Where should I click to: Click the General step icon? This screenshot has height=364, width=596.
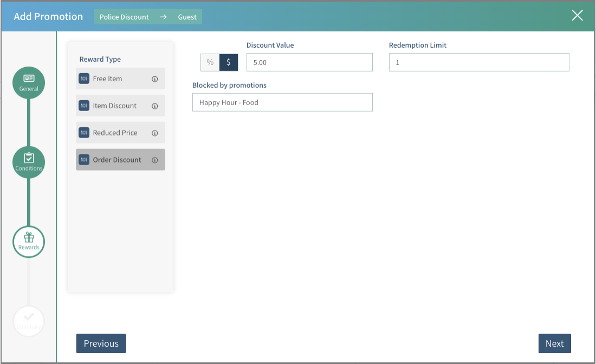click(29, 83)
